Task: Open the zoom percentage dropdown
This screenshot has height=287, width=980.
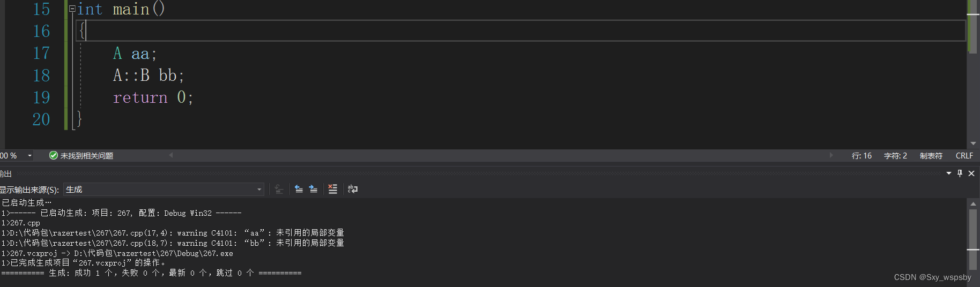Action: [30, 155]
